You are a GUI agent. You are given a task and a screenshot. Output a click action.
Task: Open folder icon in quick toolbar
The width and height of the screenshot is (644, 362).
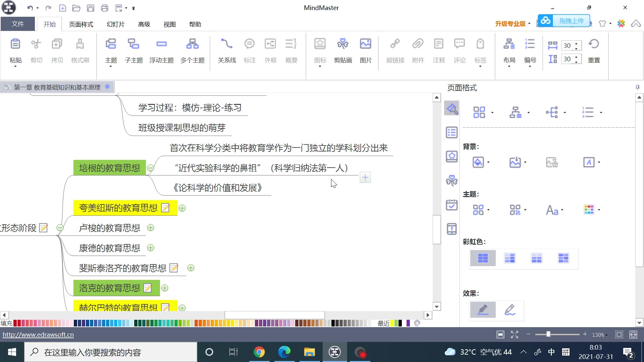click(76, 8)
